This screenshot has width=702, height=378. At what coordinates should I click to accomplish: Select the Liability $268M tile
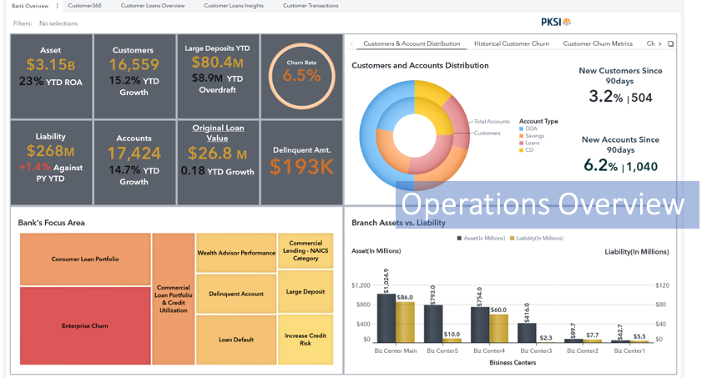pos(51,162)
